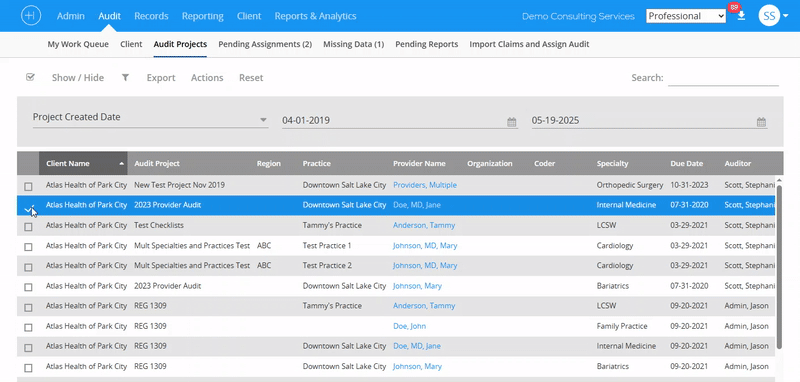Click the red notification badge
Image resolution: width=800 pixels, height=382 pixels.
pos(734,8)
